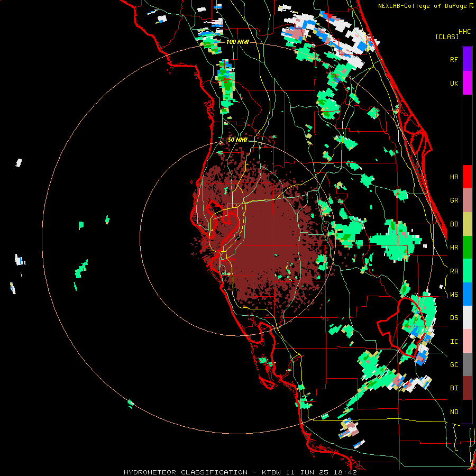The width and height of the screenshot is (476, 476).
Task: Click the "KTBW" radar site identifier
Action: coord(271,472)
